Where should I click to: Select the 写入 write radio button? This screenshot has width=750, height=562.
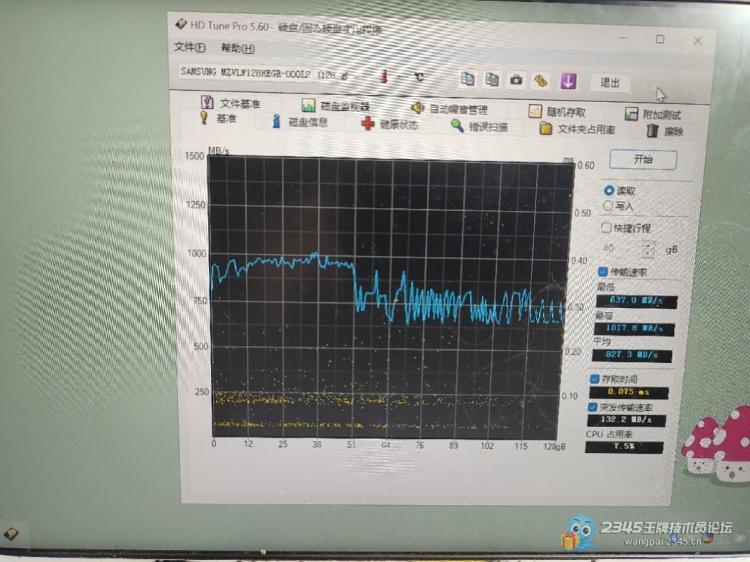click(x=609, y=206)
